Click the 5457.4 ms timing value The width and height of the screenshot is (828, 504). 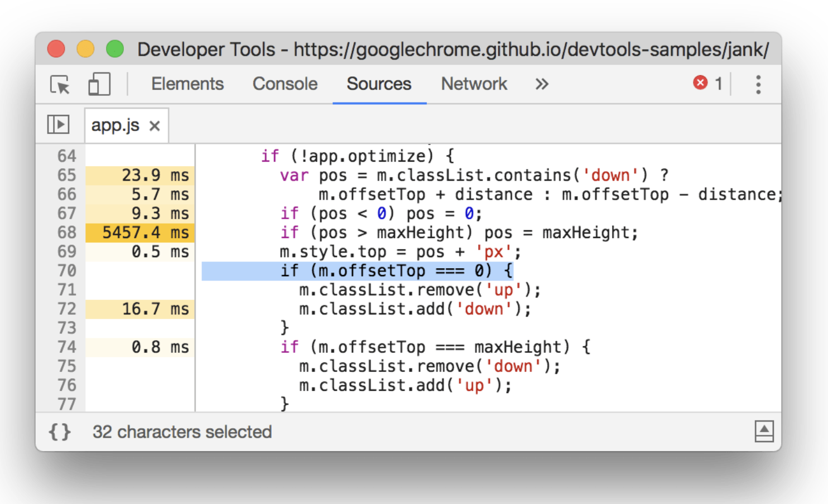pos(146,232)
